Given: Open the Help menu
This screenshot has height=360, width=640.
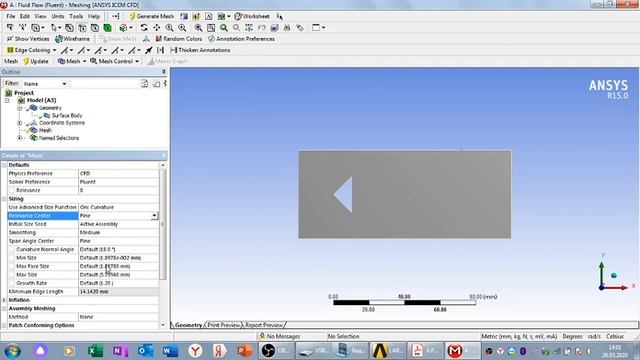Looking at the screenshot, I should point(94,16).
